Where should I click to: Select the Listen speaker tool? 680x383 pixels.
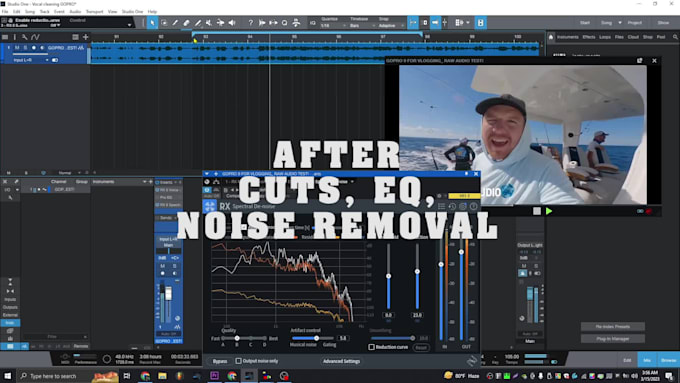232,23
